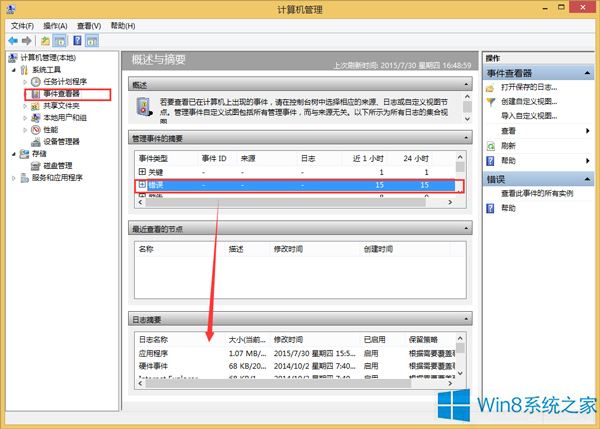Click the 系统工具 tools icon

click(24, 70)
